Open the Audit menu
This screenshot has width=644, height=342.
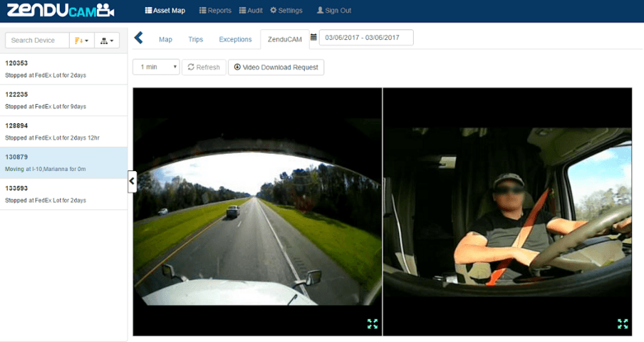251,11
